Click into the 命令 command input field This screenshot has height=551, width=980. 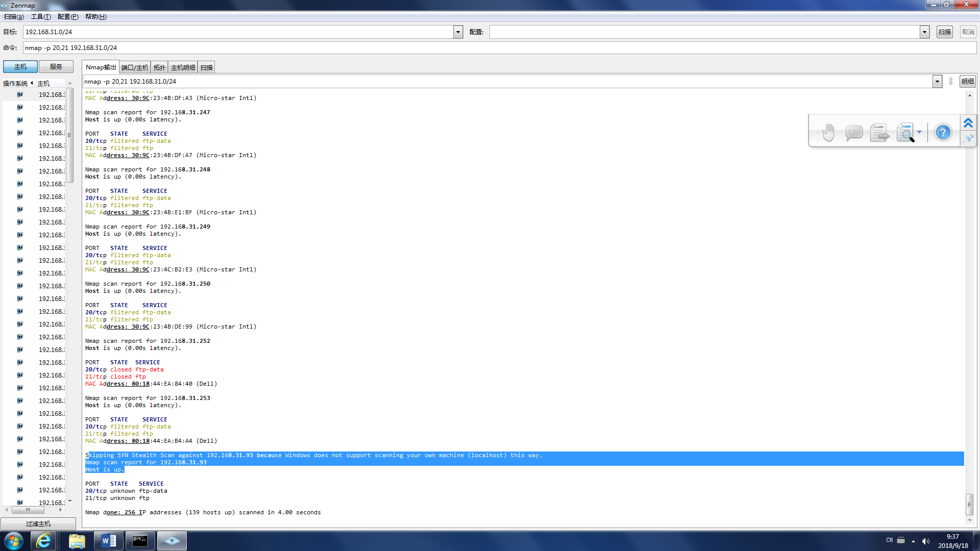pyautogui.click(x=499, y=48)
